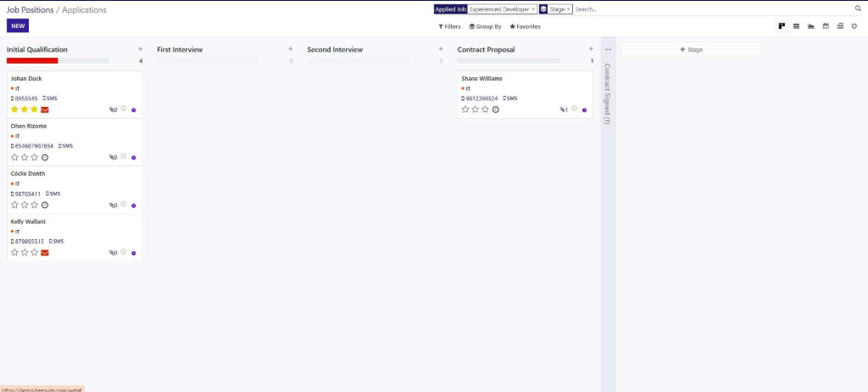Go to Job Positions breadcrumb
Image resolution: width=868 pixels, height=392 pixels.
(30, 9)
